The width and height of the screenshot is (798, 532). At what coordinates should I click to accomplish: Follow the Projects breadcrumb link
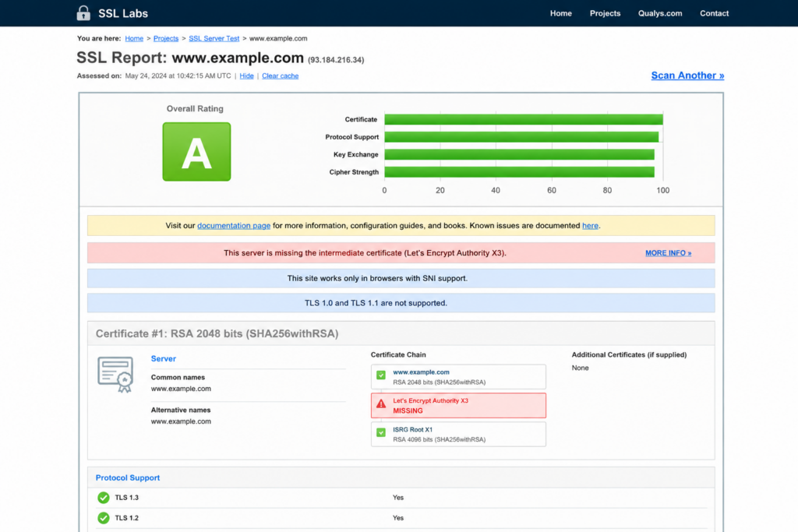pos(166,39)
